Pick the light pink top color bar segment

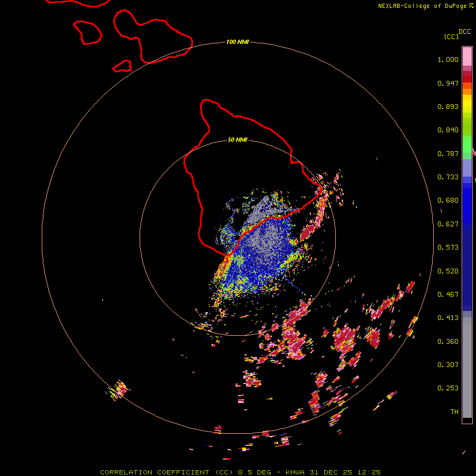(467, 56)
